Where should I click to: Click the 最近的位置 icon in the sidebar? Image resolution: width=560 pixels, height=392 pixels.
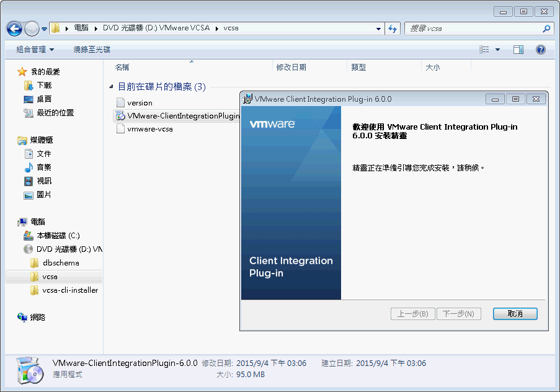(29, 113)
